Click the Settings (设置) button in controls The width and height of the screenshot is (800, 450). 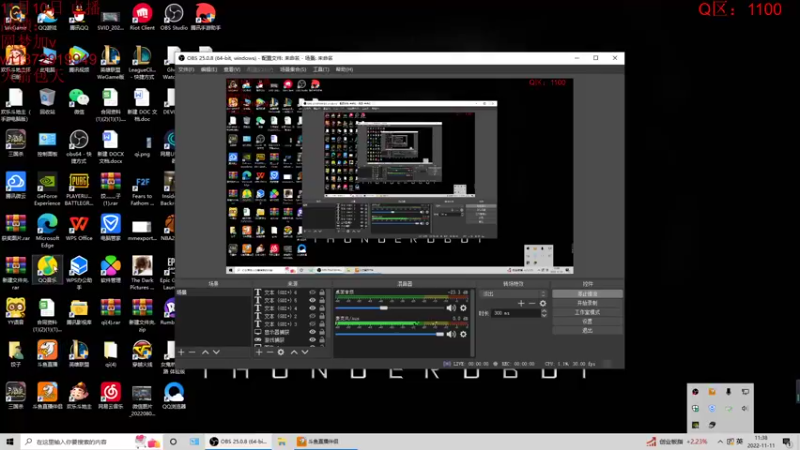[x=587, y=321]
